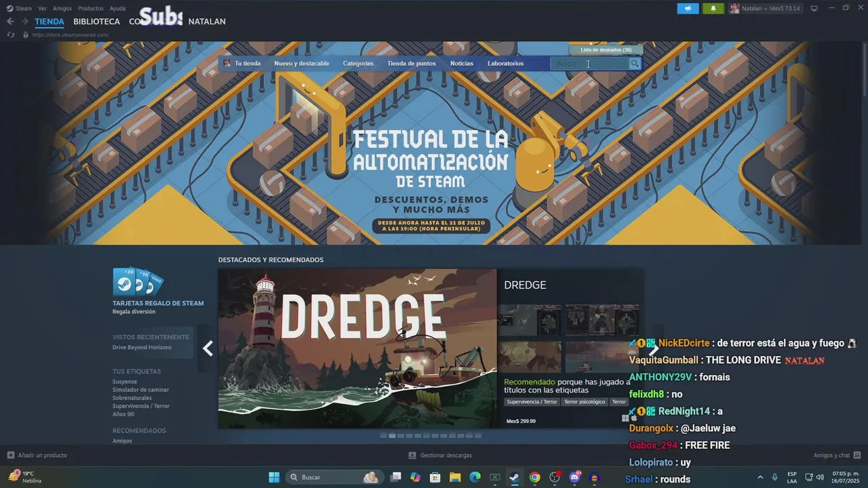
Task: Select Simulador de caminar tag
Action: 141,390
